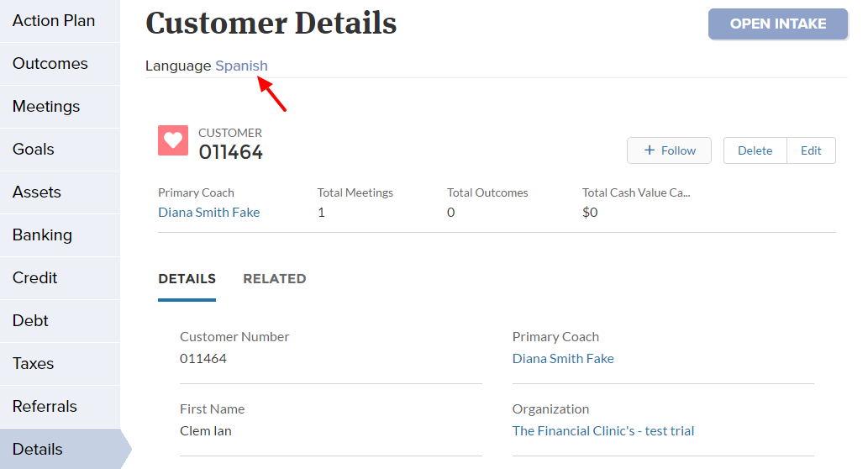Open the Action Plan sidebar item

60,21
